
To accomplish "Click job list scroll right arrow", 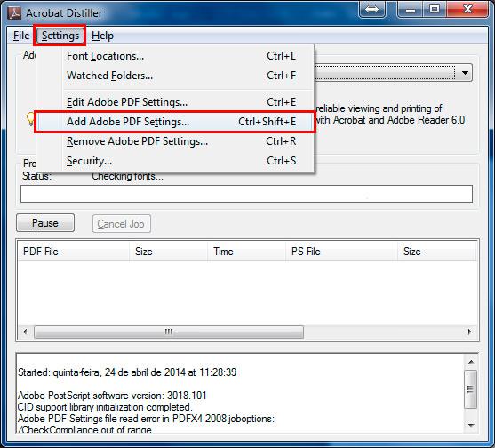I will tap(470, 332).
